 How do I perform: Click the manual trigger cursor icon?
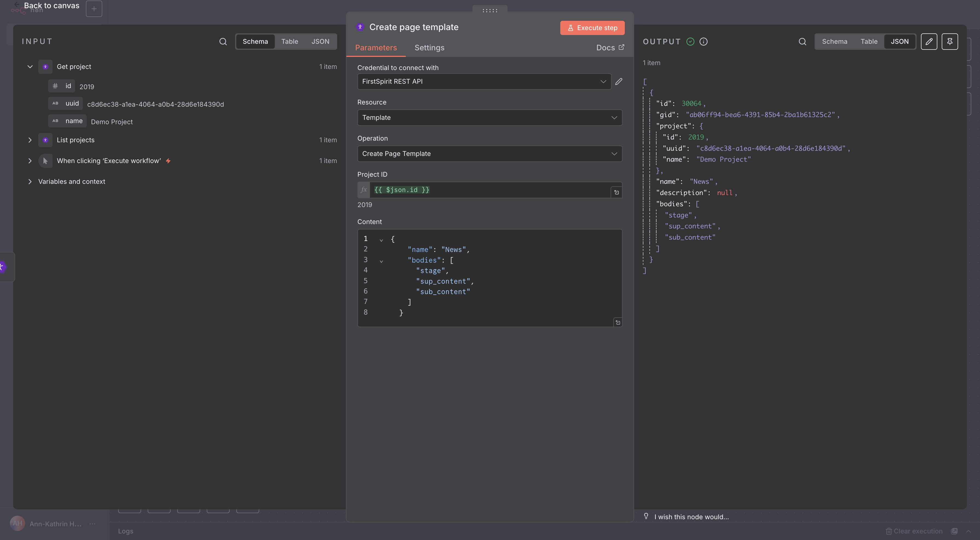(x=45, y=161)
